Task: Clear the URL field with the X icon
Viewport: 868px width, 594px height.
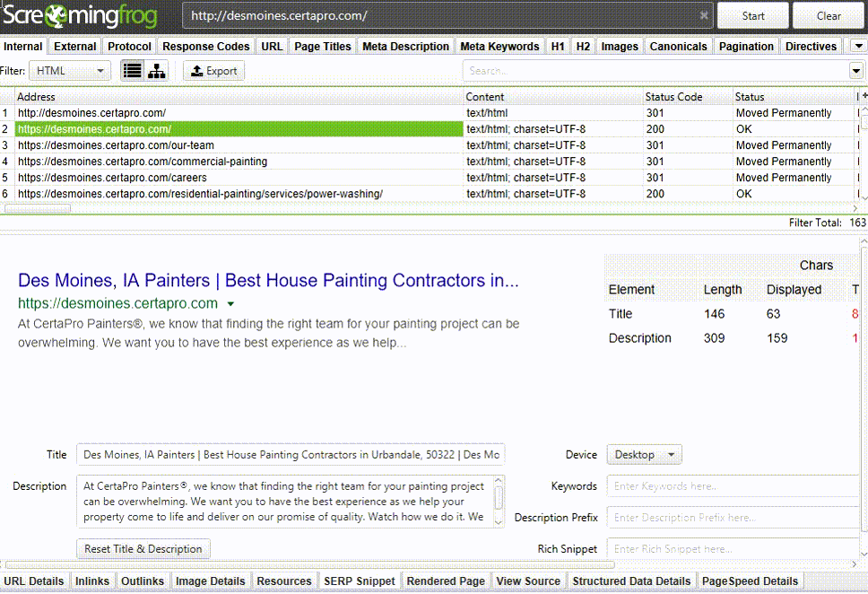Action: point(704,15)
